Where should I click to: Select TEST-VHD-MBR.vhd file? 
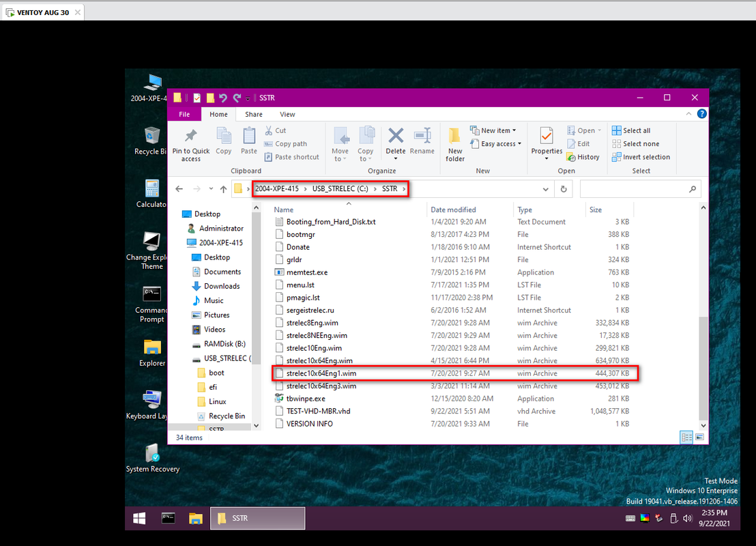coord(453,411)
